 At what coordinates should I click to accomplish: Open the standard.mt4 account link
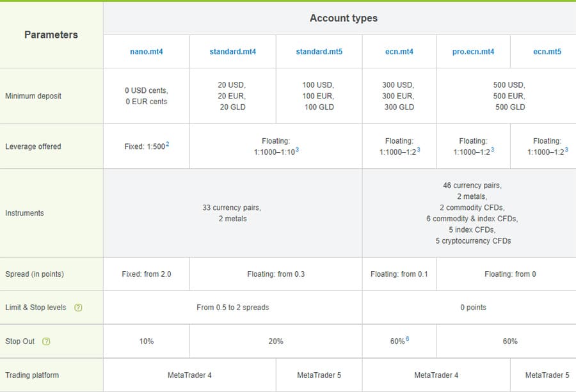[x=233, y=51]
